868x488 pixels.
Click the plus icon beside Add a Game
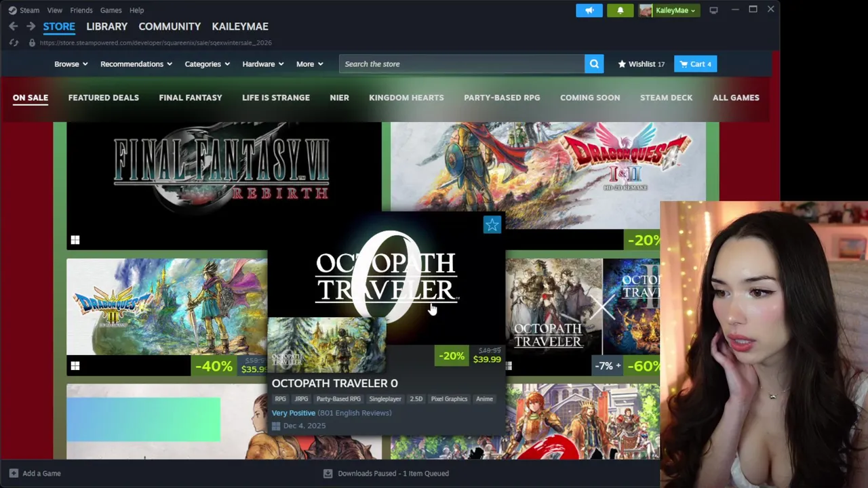pyautogui.click(x=14, y=473)
